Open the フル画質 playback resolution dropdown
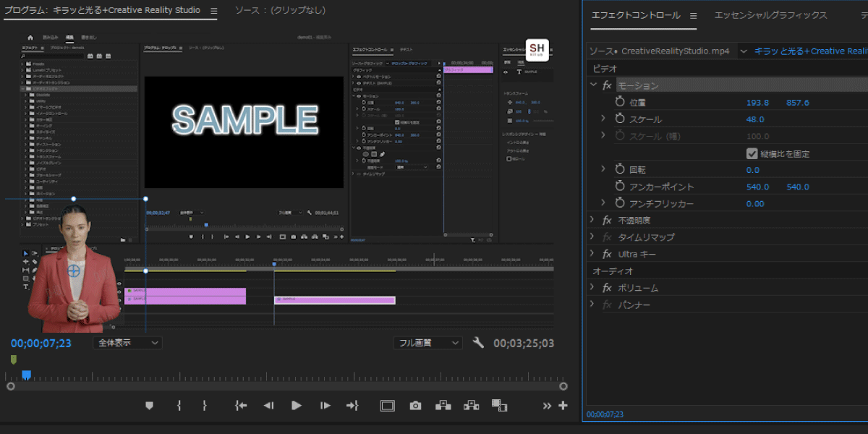Image resolution: width=868 pixels, height=434 pixels. (x=427, y=343)
